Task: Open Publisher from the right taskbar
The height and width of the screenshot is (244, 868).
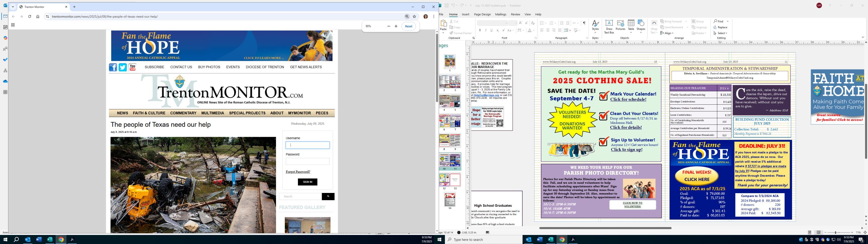Action: pyautogui.click(x=550, y=240)
